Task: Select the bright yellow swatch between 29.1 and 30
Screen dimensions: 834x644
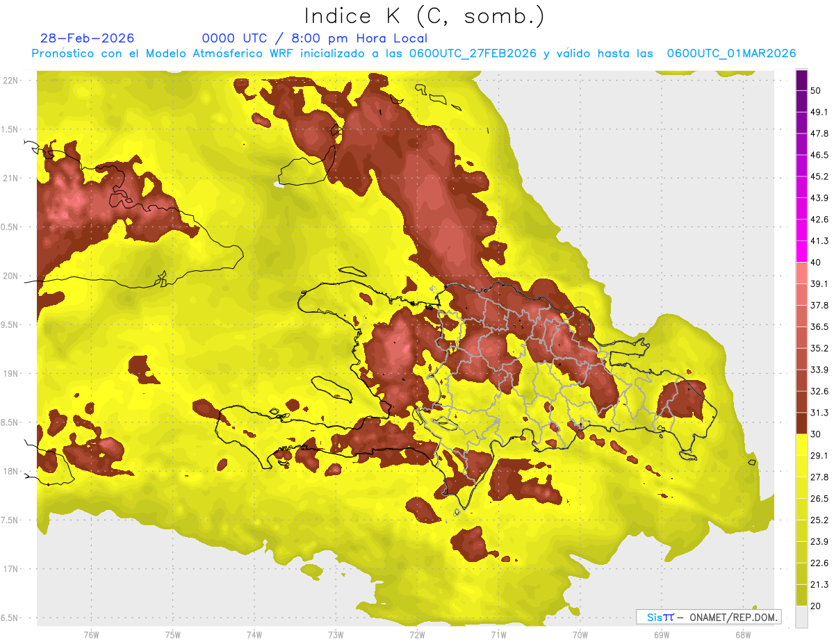Action: click(x=802, y=445)
